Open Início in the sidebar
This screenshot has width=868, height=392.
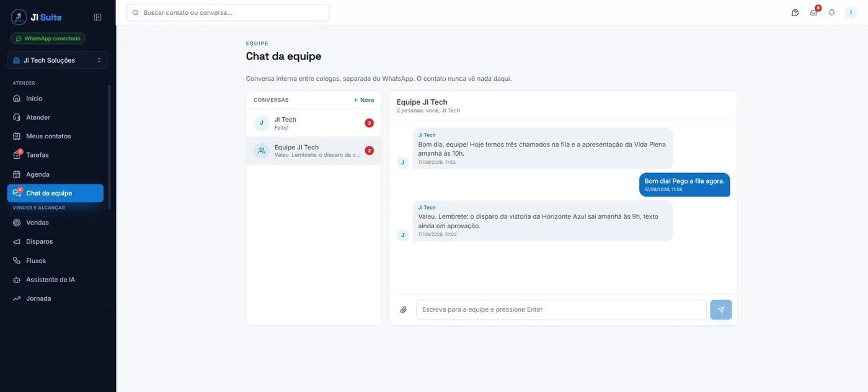point(55,99)
